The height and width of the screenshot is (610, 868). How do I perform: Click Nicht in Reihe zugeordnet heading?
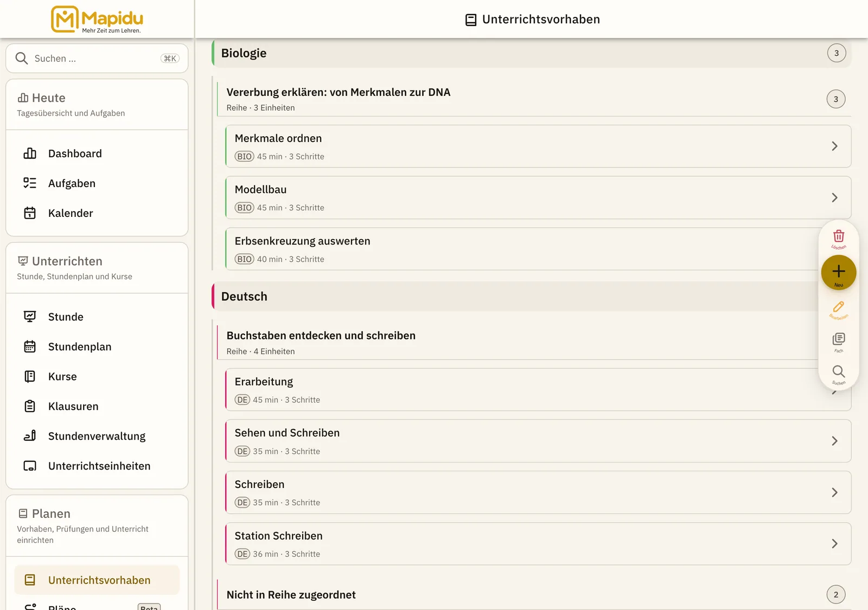point(291,595)
